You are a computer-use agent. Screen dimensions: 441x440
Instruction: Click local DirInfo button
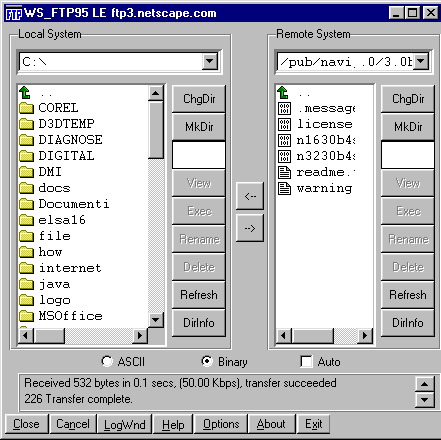coord(199,323)
